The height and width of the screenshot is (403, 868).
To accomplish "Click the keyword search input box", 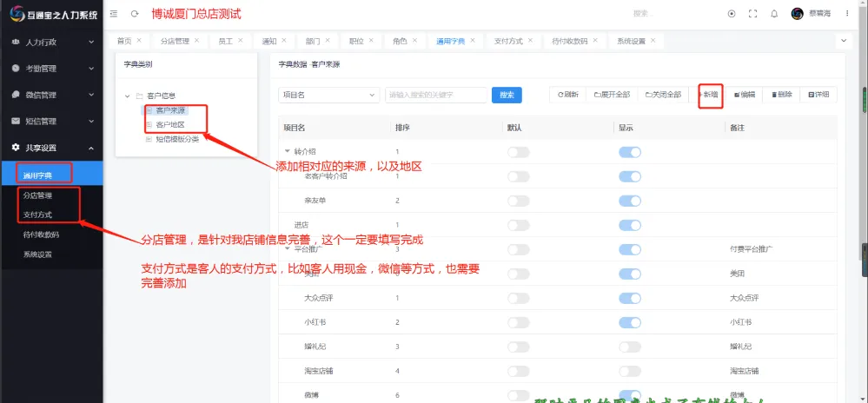I will coord(434,95).
